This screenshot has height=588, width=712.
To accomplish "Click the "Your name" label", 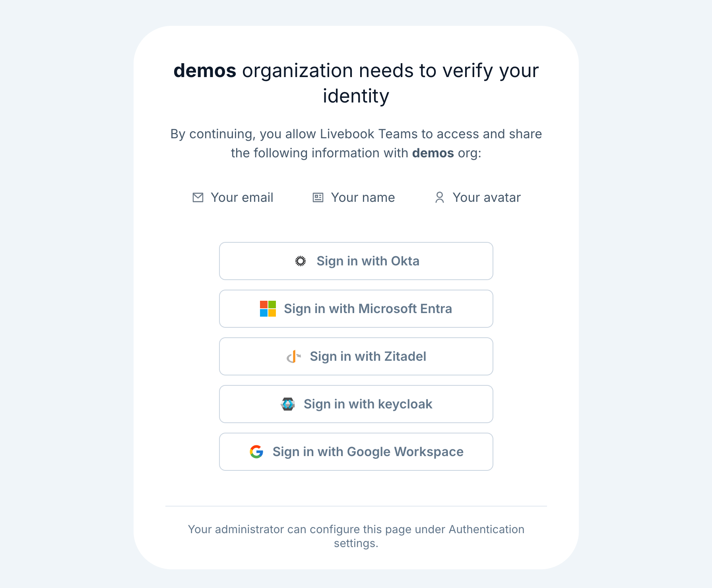I will [x=363, y=197].
